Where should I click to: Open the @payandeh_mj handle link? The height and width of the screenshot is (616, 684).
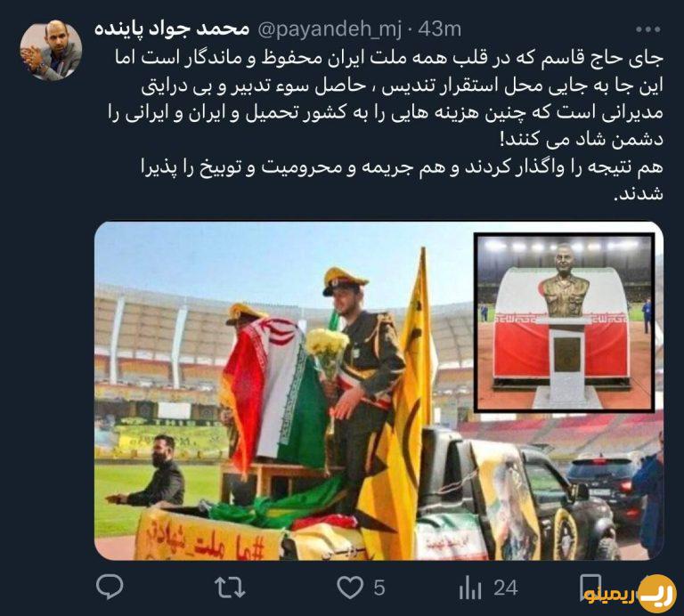pos(330,29)
